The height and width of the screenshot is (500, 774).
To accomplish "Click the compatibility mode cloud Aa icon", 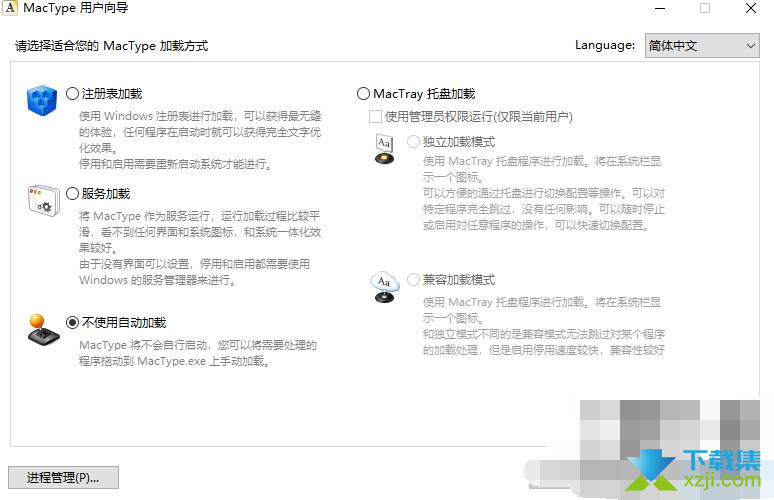I will (385, 287).
